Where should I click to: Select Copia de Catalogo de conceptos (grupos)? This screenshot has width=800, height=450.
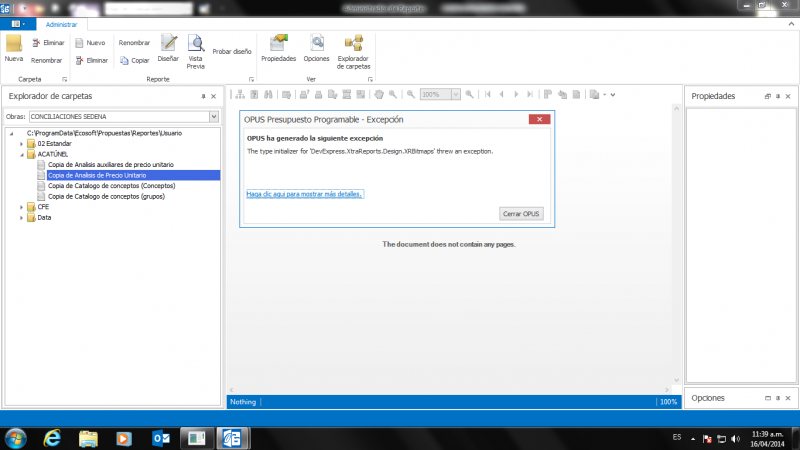point(106,196)
